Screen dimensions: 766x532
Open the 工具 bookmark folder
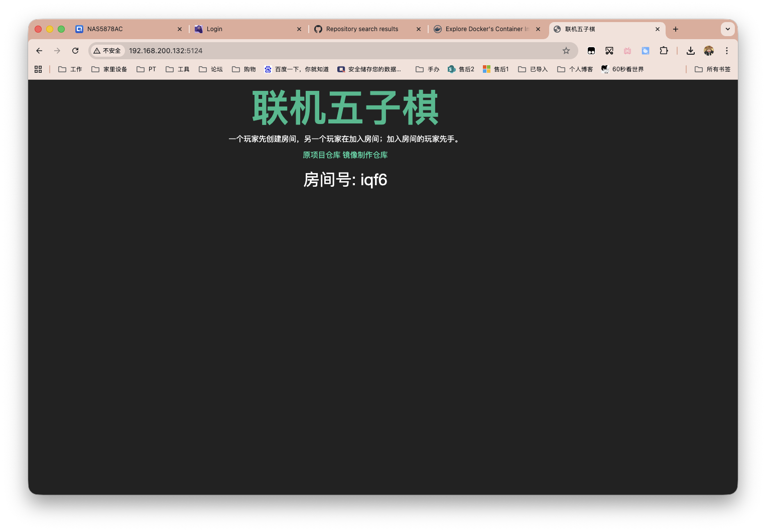click(177, 69)
